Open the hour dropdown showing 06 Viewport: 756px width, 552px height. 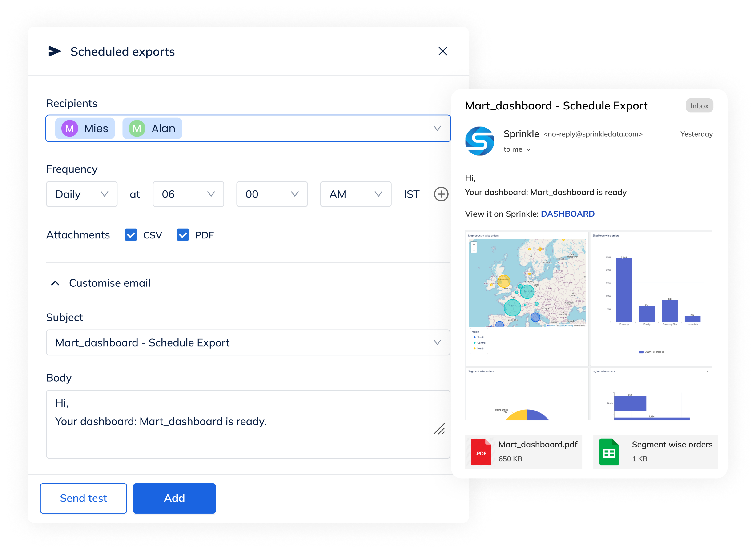188,194
